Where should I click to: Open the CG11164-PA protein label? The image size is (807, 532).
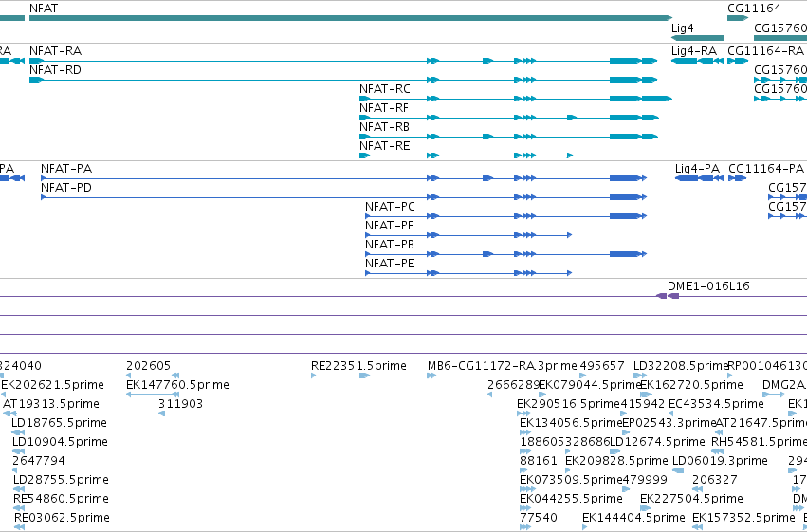(x=766, y=169)
